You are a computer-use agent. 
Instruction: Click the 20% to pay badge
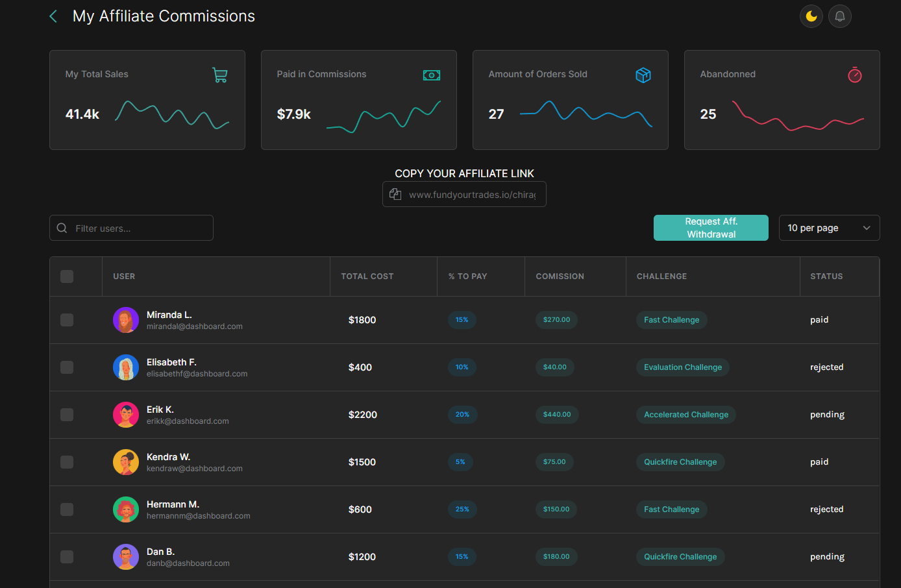(462, 415)
